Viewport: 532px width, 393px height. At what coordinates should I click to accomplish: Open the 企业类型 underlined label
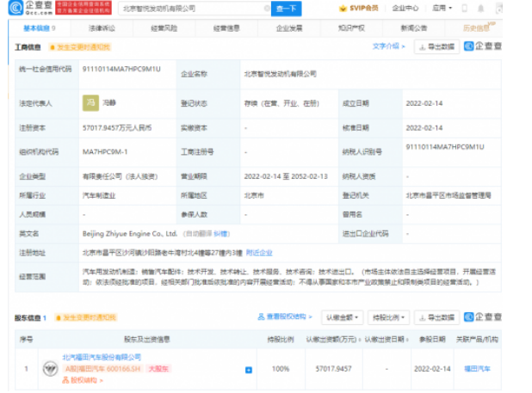tap(32, 176)
